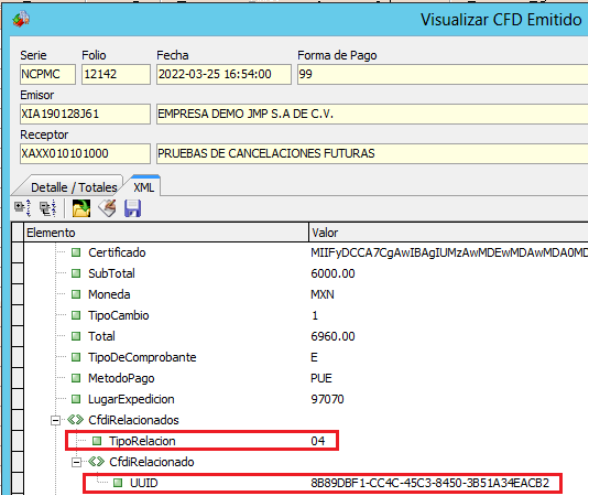Collapse the CfdiRelacionados node
Screen dimensions: 590x497
point(55,420)
